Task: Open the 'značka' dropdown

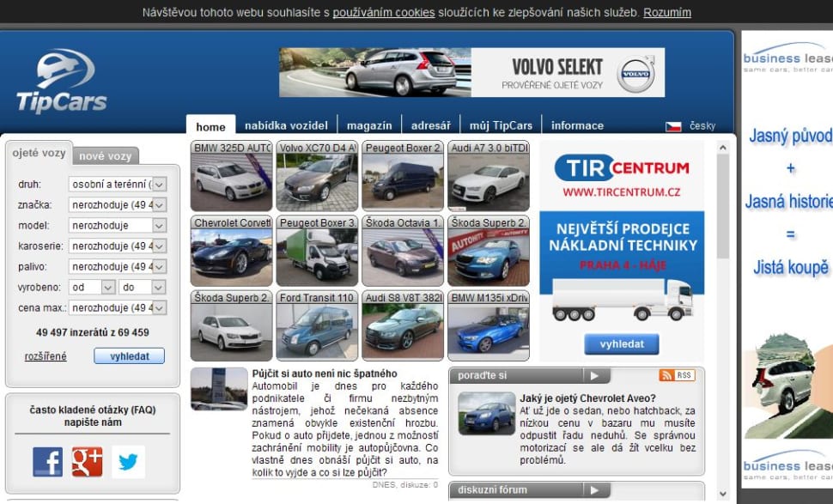Action: click(x=118, y=204)
